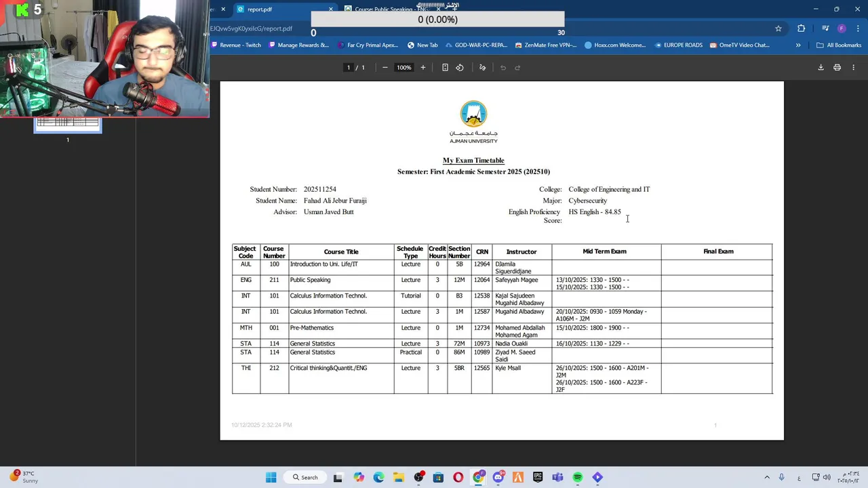Open the OmeTV Video Chat bookmark
This screenshot has width=868, height=488.
pos(740,45)
